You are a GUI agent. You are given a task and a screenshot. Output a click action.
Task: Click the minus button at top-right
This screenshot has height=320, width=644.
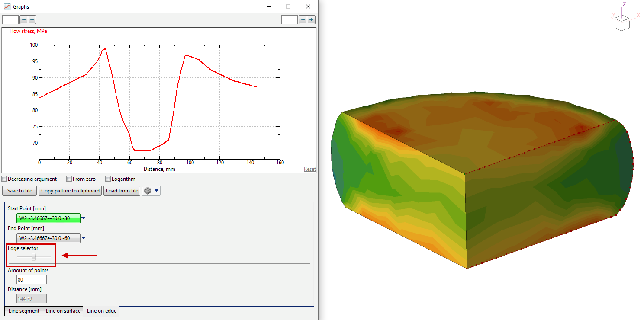point(303,19)
